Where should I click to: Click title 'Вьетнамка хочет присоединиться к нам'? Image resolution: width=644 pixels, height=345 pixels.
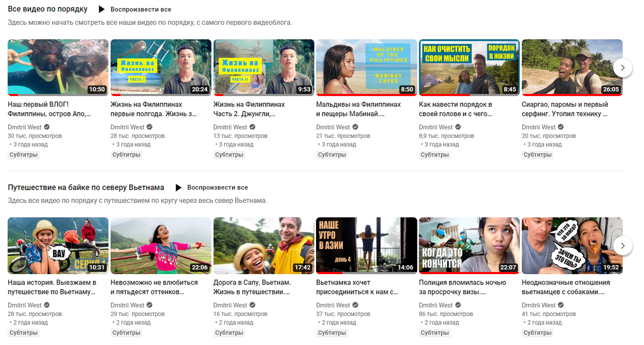357,287
